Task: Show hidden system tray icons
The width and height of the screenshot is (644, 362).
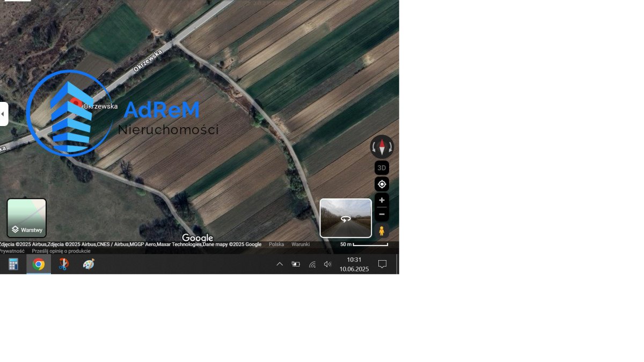Action: [x=280, y=264]
